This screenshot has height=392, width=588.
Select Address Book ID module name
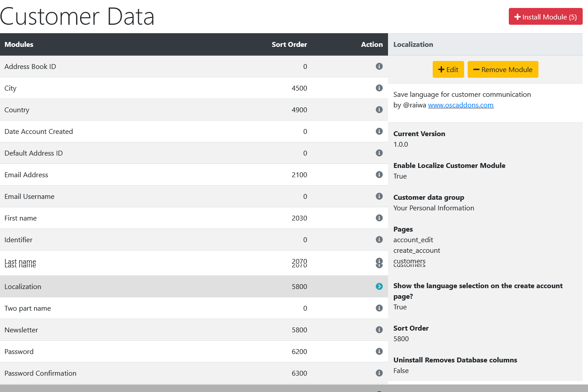point(30,67)
